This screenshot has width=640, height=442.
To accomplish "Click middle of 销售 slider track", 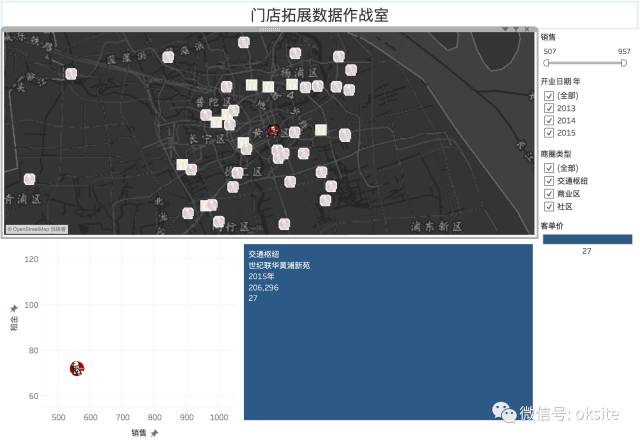I will [x=585, y=63].
